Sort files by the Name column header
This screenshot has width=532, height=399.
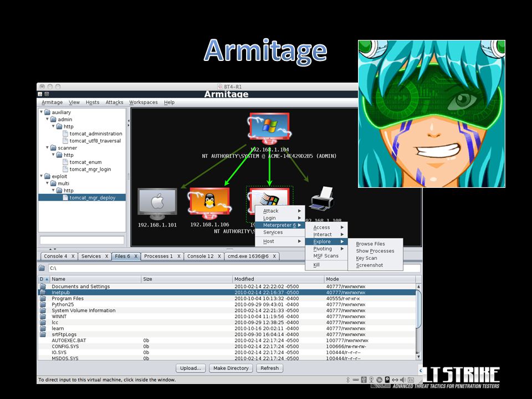(x=95, y=279)
